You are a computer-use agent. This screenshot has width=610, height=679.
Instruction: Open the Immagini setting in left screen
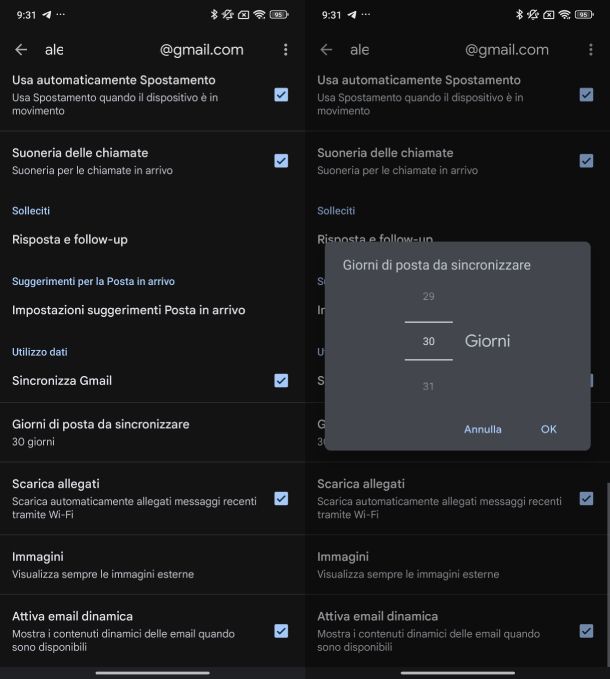click(100, 564)
